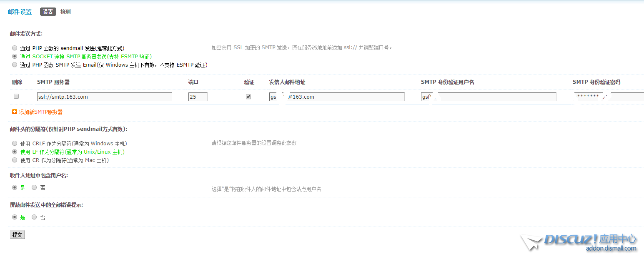Click the 端口 column header
644x259 pixels.
[x=193, y=82]
